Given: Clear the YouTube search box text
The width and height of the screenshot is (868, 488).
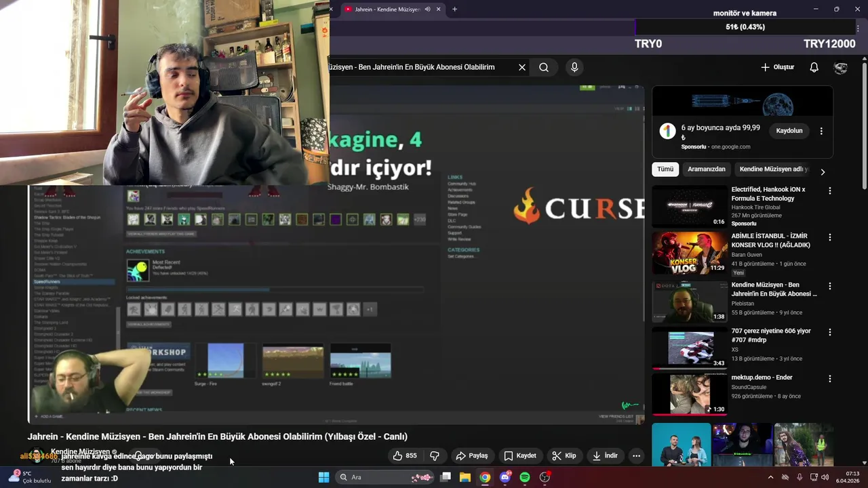Looking at the screenshot, I should (x=522, y=67).
